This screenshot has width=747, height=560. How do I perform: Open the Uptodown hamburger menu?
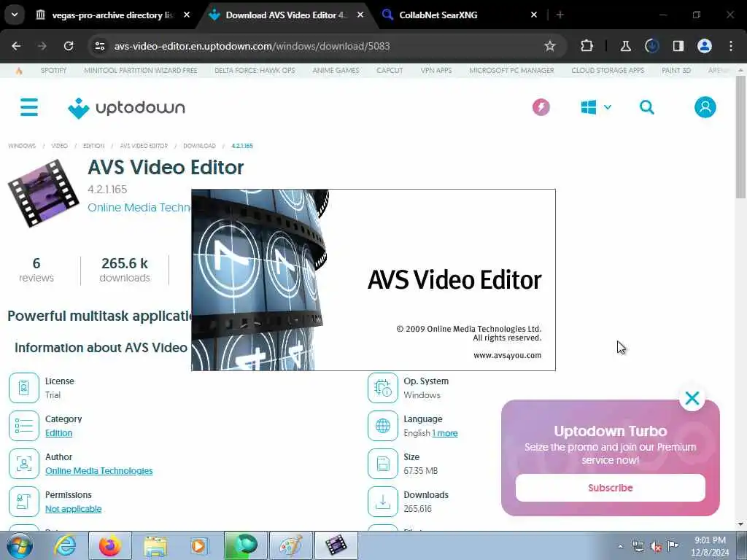tap(29, 107)
